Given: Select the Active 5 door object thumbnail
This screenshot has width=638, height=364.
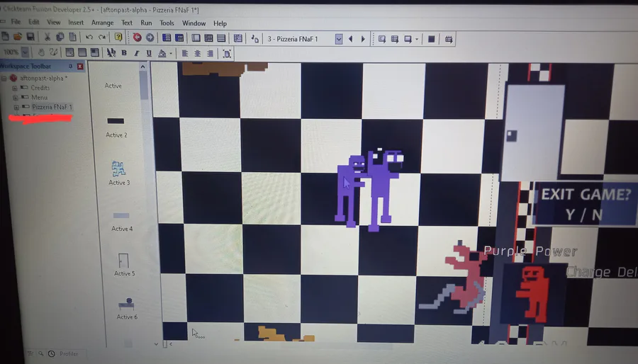Looking at the screenshot, I should (123, 261).
